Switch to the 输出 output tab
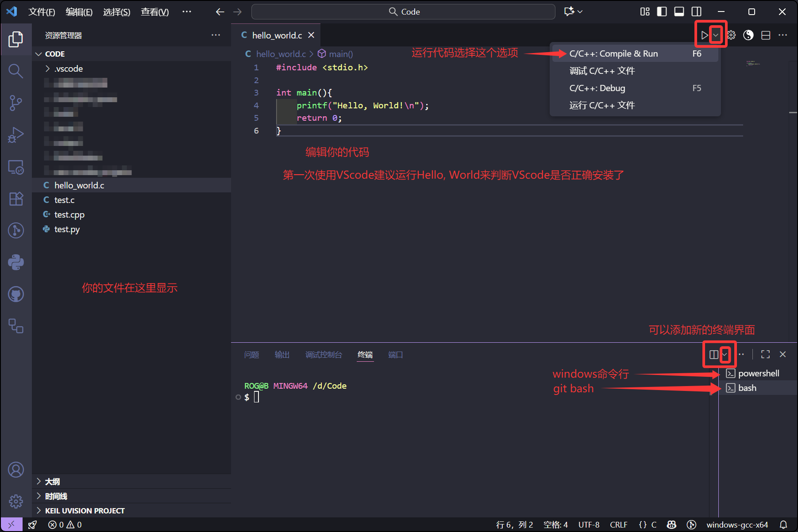798x532 pixels. [282, 355]
